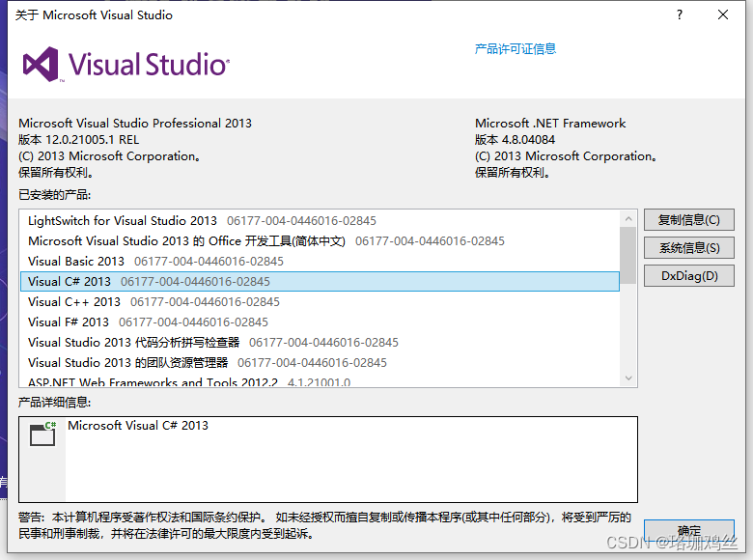Click the installed products scrollbar down arrow
The height and width of the screenshot is (560, 753).
click(628, 378)
